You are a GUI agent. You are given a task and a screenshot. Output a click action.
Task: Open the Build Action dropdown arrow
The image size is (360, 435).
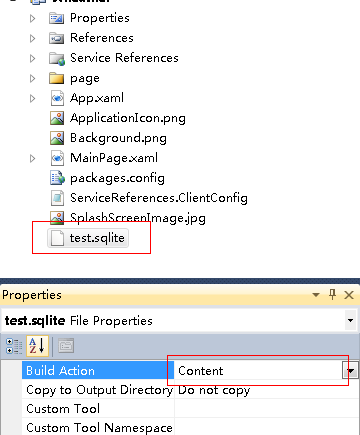350,371
